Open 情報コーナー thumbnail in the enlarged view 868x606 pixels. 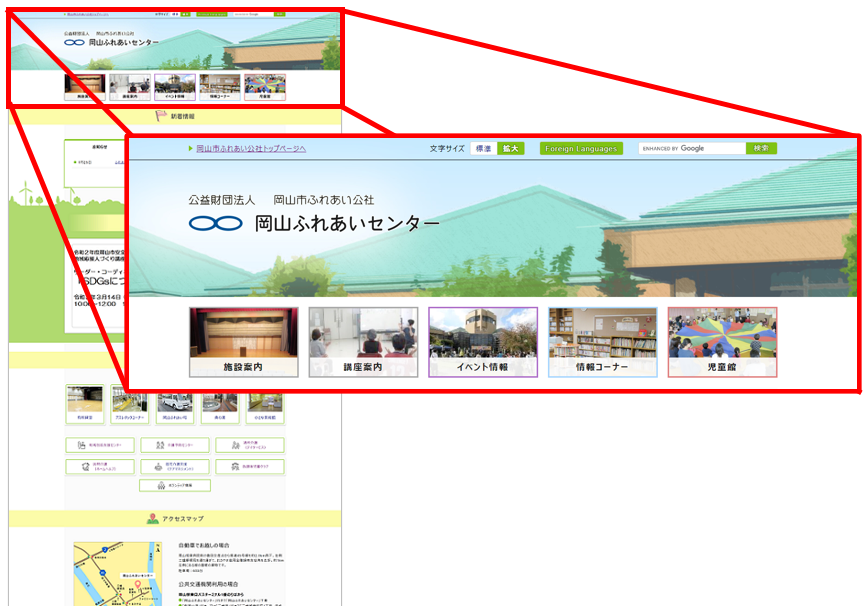pyautogui.click(x=602, y=343)
